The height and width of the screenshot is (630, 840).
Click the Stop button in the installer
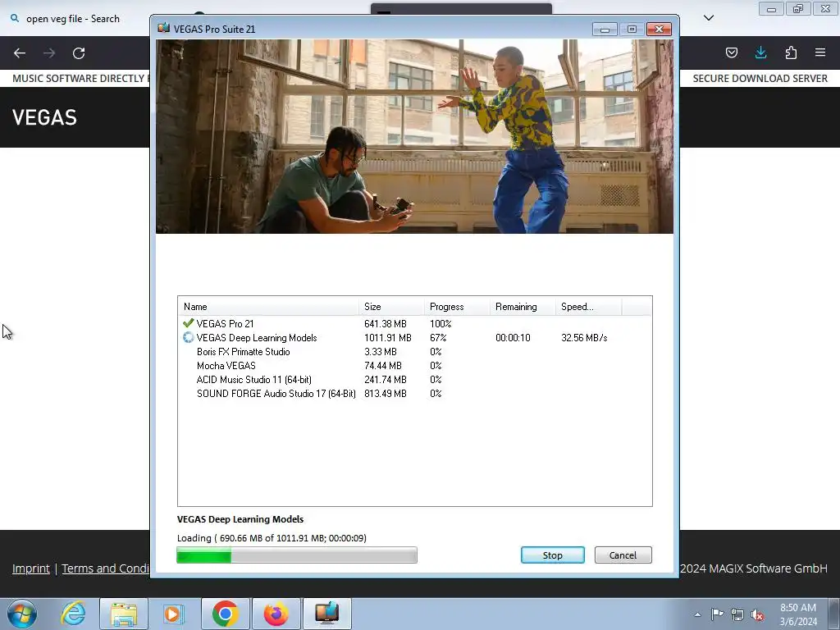pyautogui.click(x=552, y=555)
